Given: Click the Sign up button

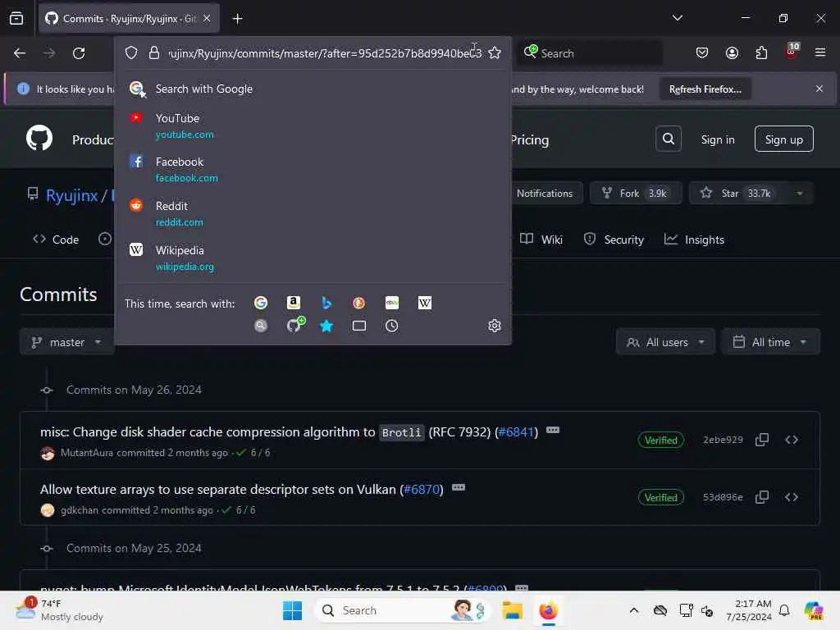Looking at the screenshot, I should coord(783,139).
